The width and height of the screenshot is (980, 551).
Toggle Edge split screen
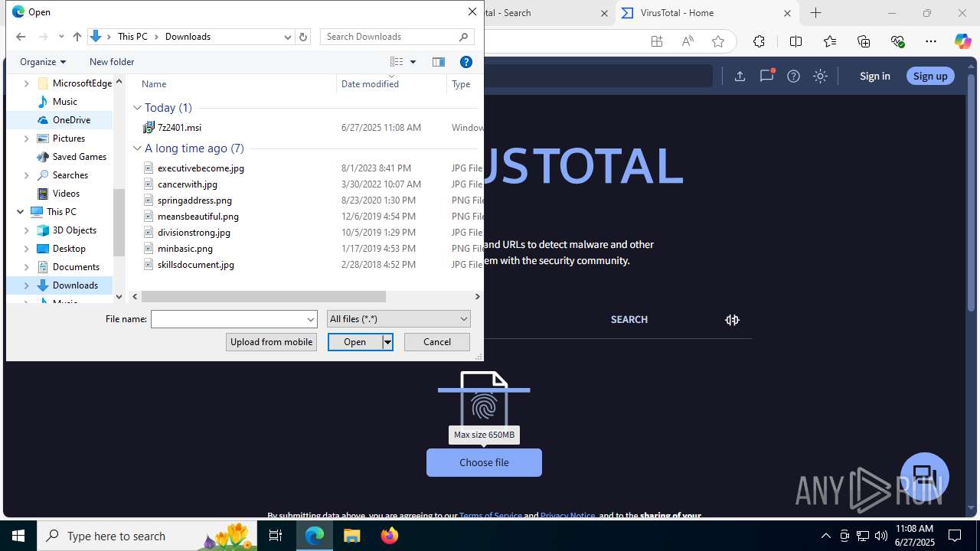(x=795, y=41)
